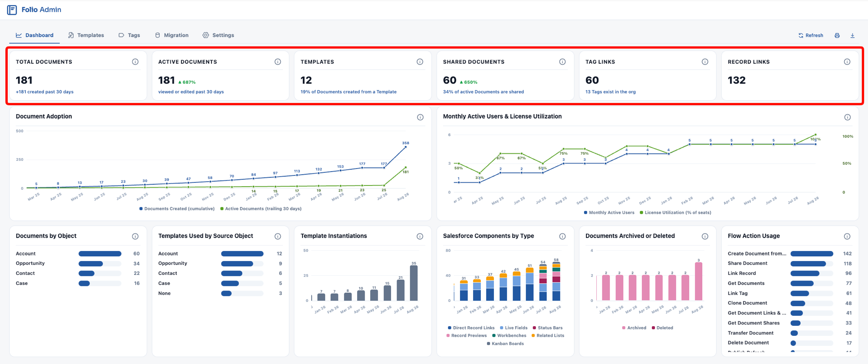This screenshot has width=868, height=364.
Task: Click '19% of Documents created from a Template'
Action: (x=349, y=92)
